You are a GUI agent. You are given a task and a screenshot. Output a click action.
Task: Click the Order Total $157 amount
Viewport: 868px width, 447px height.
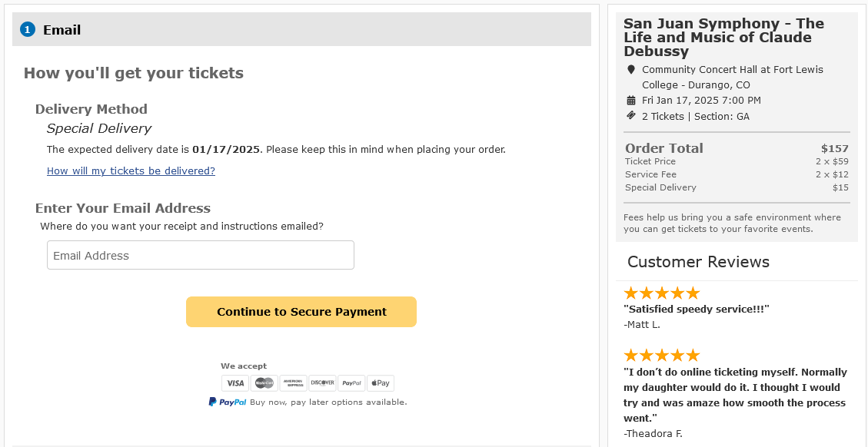pos(834,149)
